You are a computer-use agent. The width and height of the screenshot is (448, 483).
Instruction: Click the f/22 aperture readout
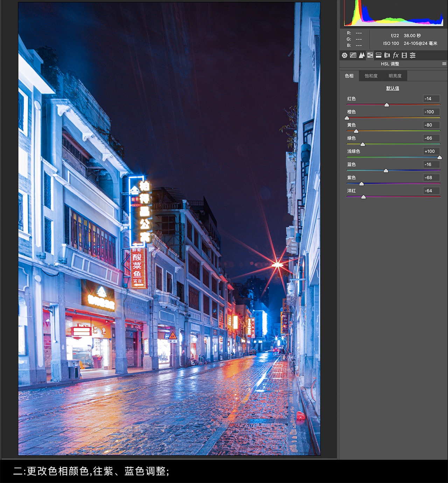[395, 36]
